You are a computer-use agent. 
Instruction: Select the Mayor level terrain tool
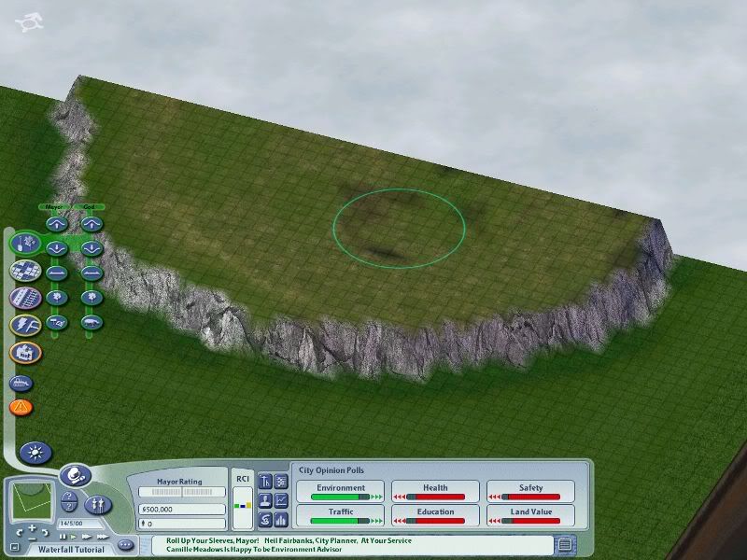[x=57, y=273]
